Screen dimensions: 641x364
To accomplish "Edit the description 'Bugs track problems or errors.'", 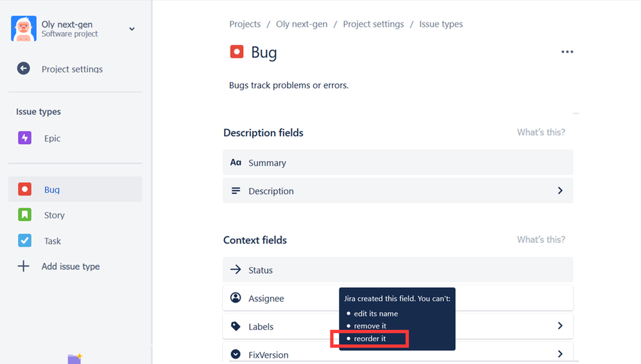I will tap(289, 85).
